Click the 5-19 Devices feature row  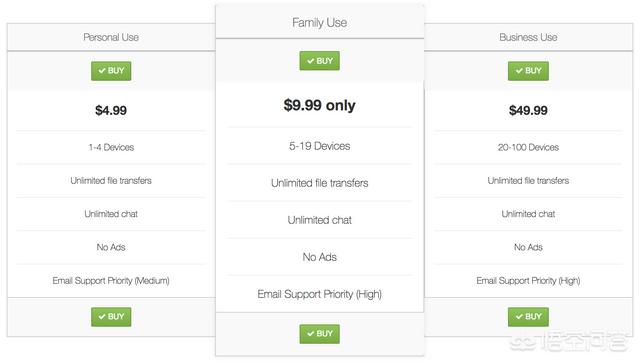click(x=320, y=146)
